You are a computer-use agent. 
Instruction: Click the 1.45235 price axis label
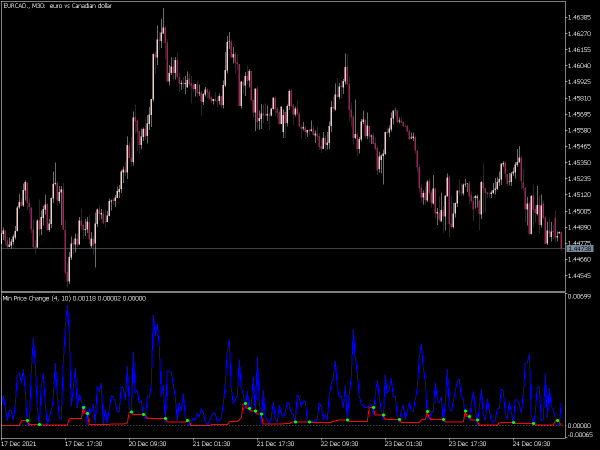[x=579, y=179]
